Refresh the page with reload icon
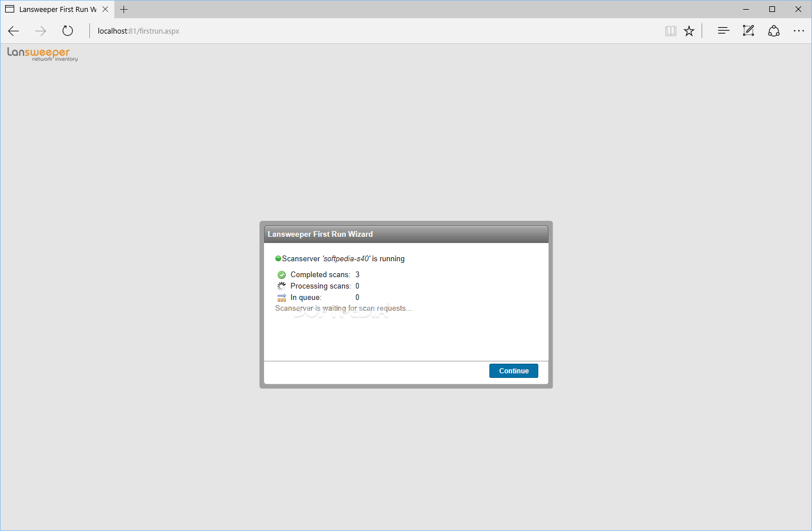 [68, 31]
